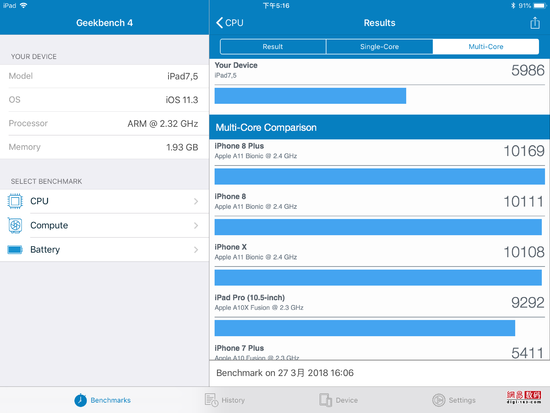Click the iPad Pro (10.5-inch) entry name
This screenshot has height=413, width=550.
click(x=250, y=298)
